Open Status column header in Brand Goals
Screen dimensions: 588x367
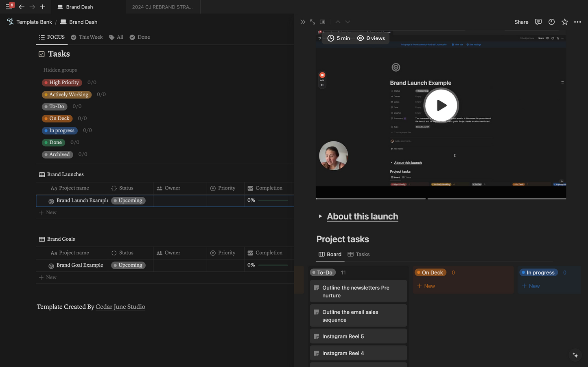131,253
